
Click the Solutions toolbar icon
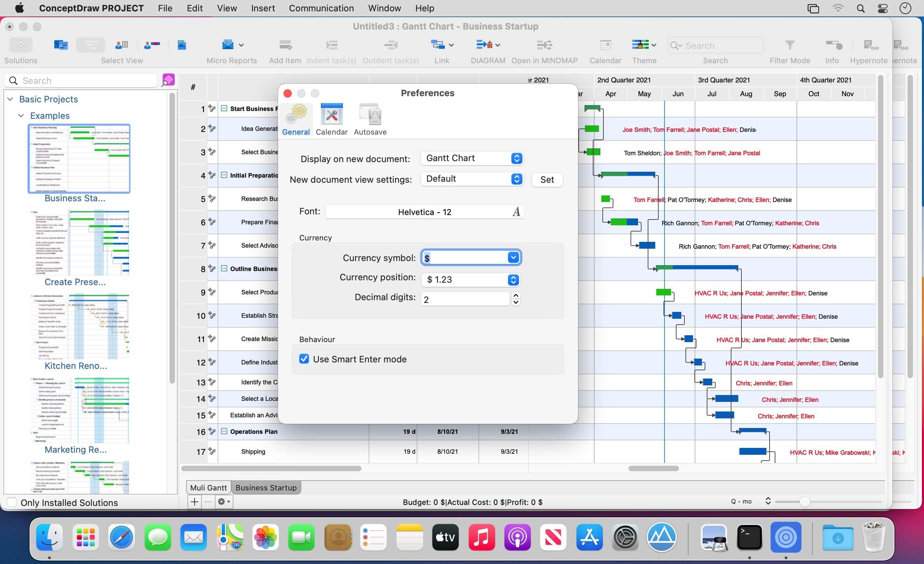(x=21, y=45)
